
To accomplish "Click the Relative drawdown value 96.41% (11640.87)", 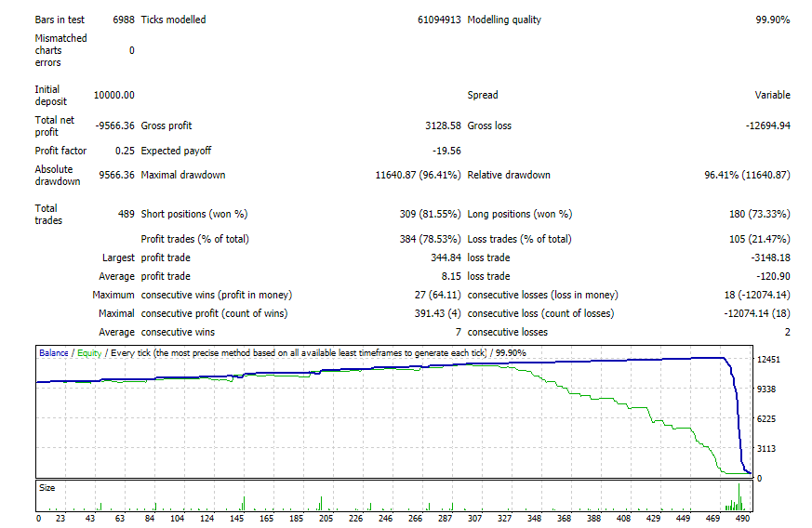I will click(x=747, y=175).
